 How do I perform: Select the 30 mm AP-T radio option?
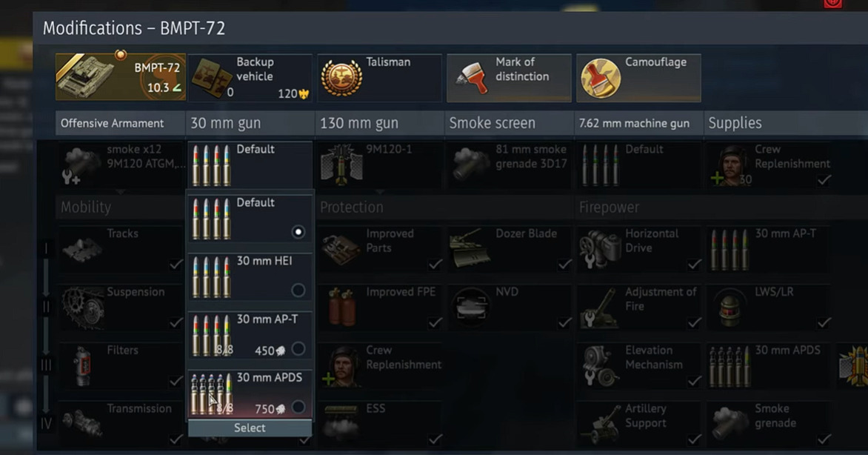pos(298,348)
